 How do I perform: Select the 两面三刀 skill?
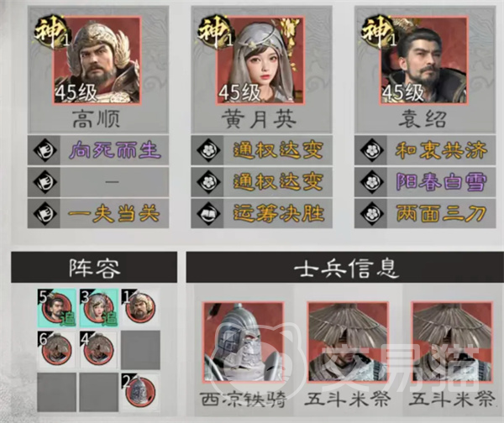pyautogui.click(x=425, y=213)
